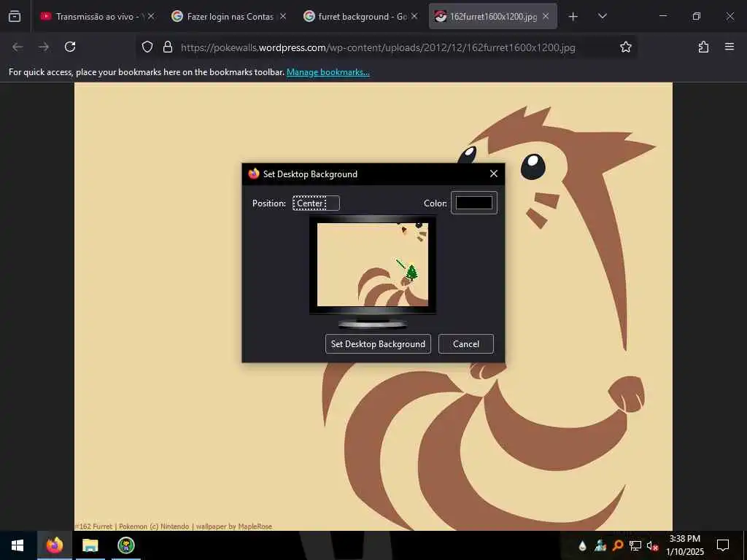Screen dimensions: 747x560
Task: Open the Firefox hamburger application menu
Action: (729, 47)
